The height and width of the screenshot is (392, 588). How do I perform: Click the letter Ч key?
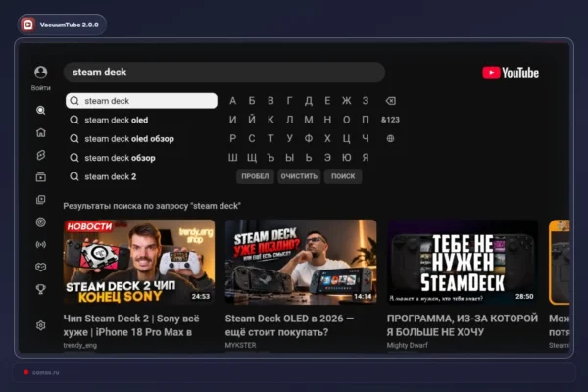tap(366, 138)
